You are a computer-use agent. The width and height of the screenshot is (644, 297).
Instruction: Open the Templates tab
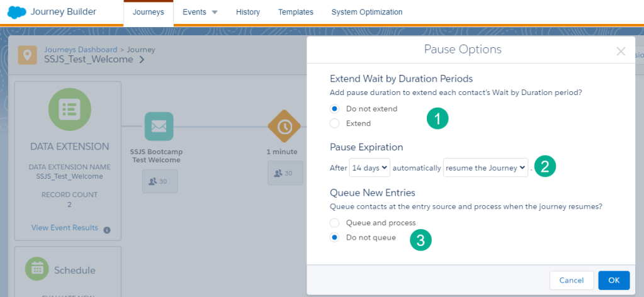click(x=296, y=12)
